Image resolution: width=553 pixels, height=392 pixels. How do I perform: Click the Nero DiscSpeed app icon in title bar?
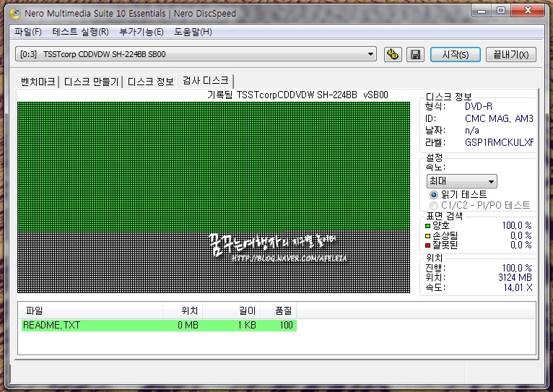pyautogui.click(x=15, y=14)
